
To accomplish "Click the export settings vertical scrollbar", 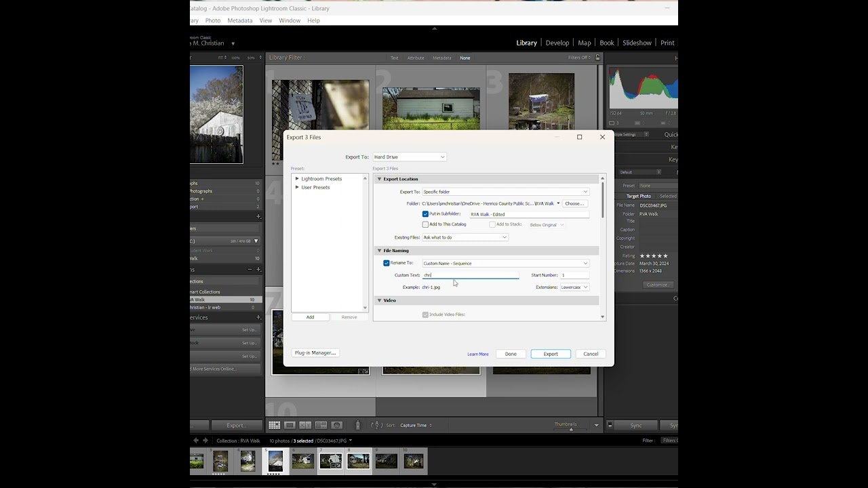I will pyautogui.click(x=602, y=200).
